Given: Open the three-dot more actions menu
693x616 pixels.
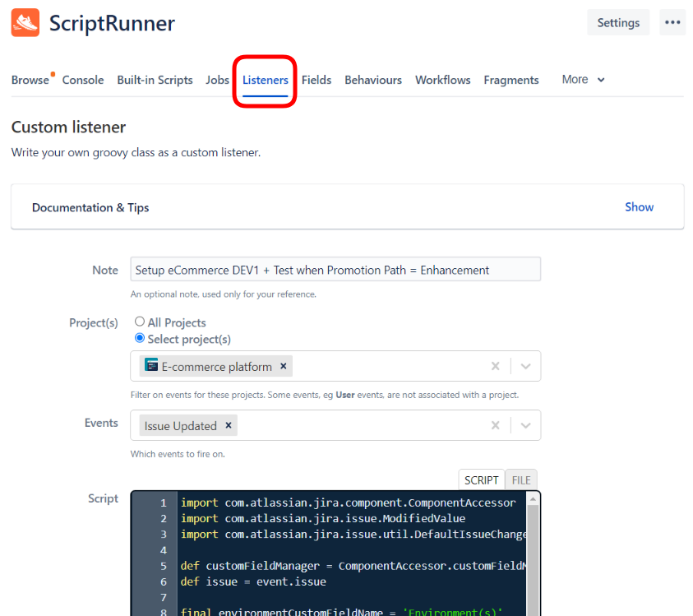Looking at the screenshot, I should click(x=672, y=23).
